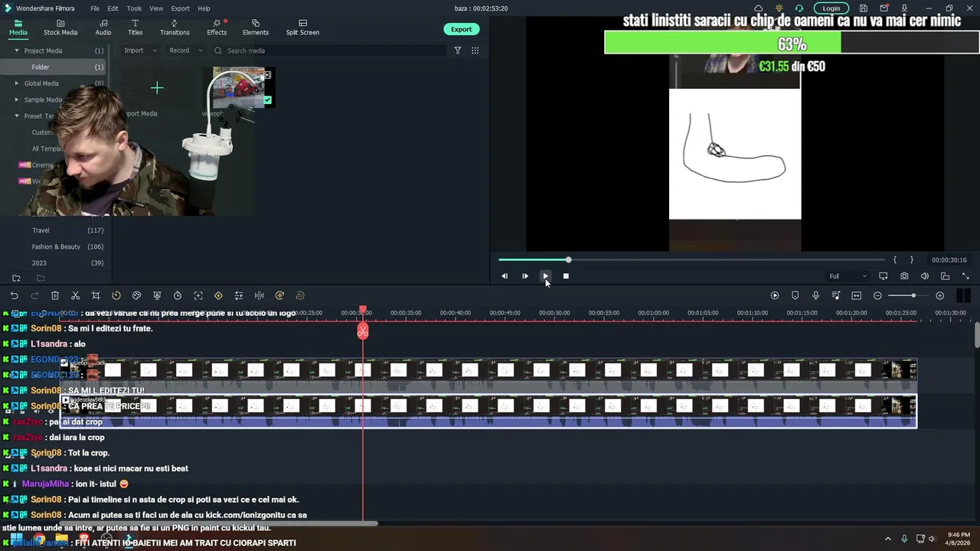Step back one frame in preview
The image size is (980, 551).
(x=505, y=276)
